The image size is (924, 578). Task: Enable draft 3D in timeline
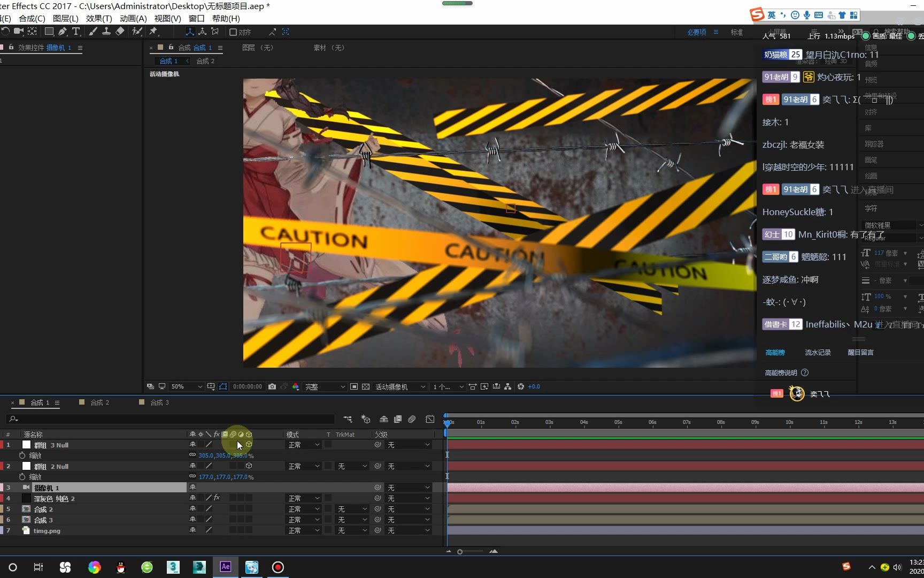click(x=366, y=419)
